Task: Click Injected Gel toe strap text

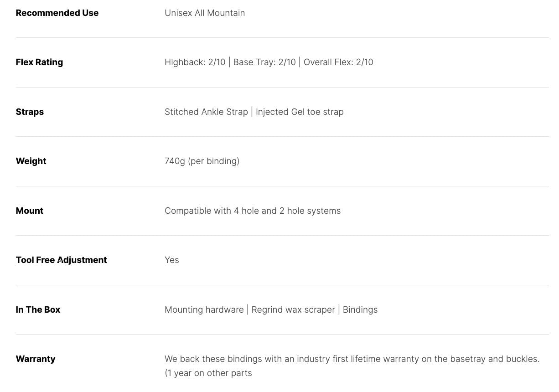Action: pyautogui.click(x=300, y=112)
